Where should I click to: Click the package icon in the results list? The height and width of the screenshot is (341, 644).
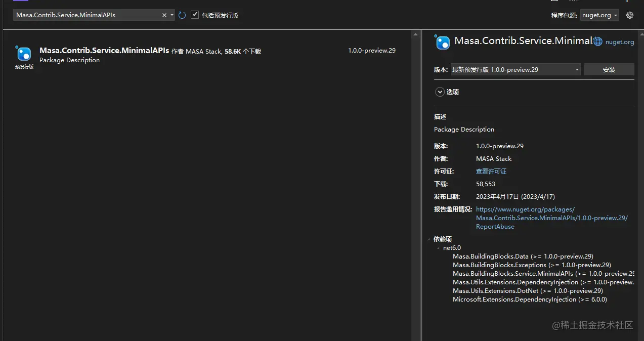[24, 53]
